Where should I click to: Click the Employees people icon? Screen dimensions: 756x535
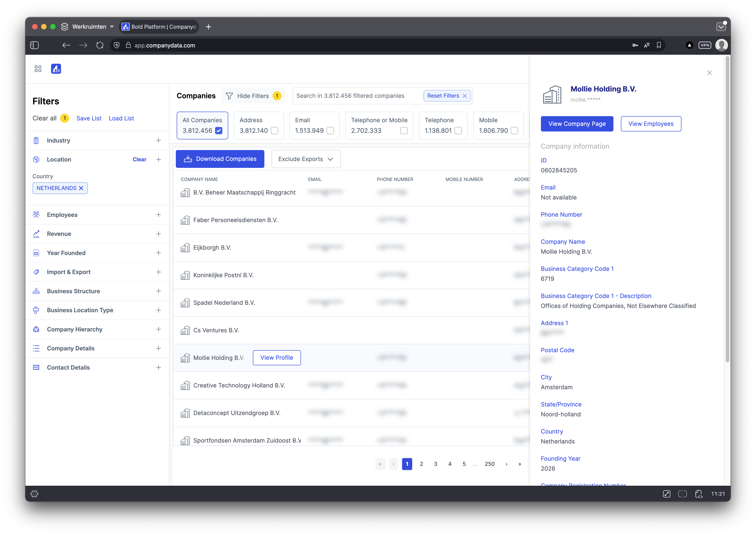pos(36,215)
